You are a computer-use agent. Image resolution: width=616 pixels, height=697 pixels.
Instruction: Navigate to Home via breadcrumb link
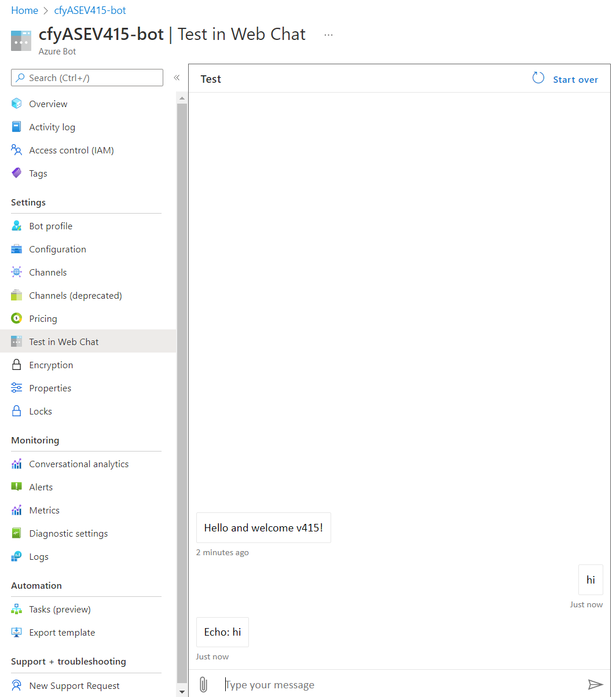pos(24,10)
